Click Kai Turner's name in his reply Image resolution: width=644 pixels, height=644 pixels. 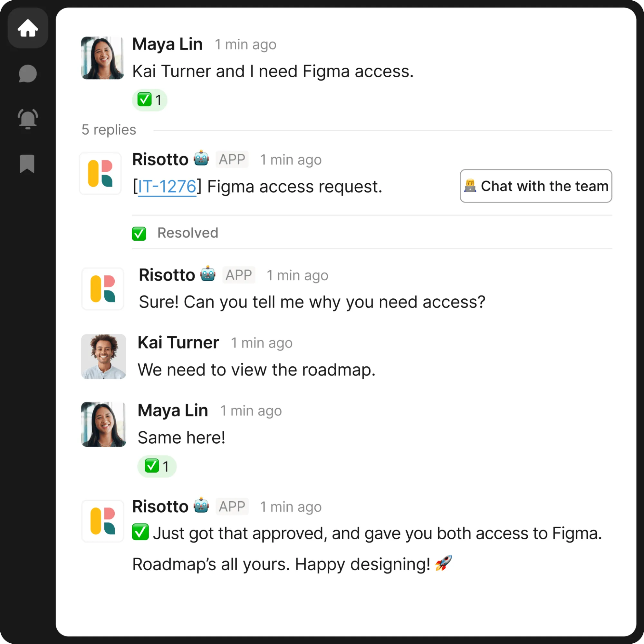178,342
